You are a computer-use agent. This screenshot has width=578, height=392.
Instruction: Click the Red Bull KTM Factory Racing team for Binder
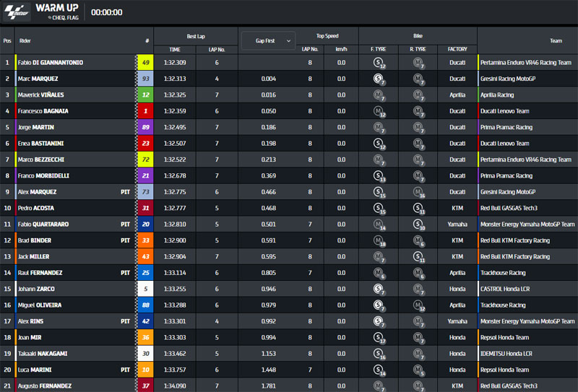coord(514,240)
